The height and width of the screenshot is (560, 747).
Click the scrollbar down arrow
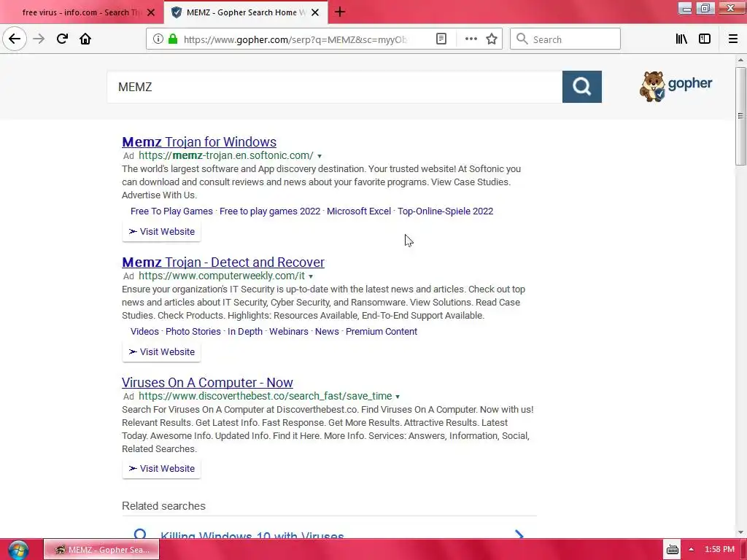click(x=740, y=532)
